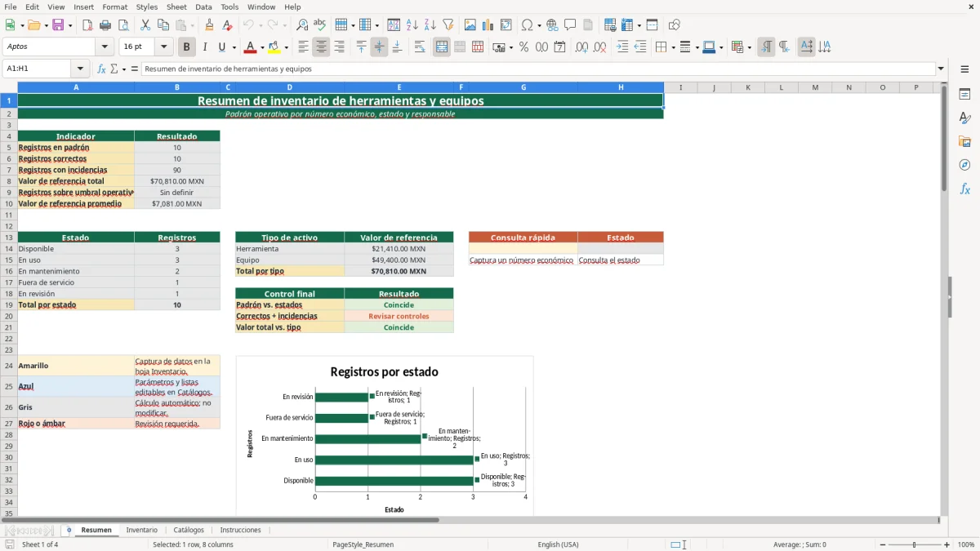Click the Copy icon

[163, 25]
